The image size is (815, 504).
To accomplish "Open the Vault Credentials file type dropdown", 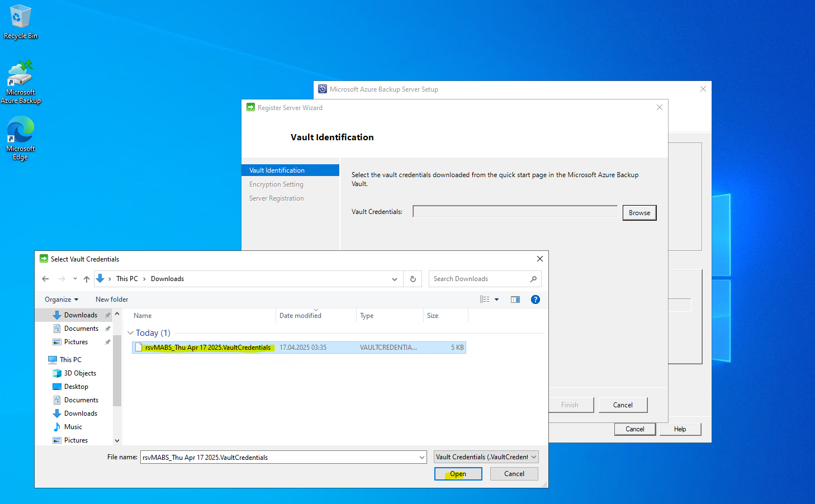I will [486, 457].
